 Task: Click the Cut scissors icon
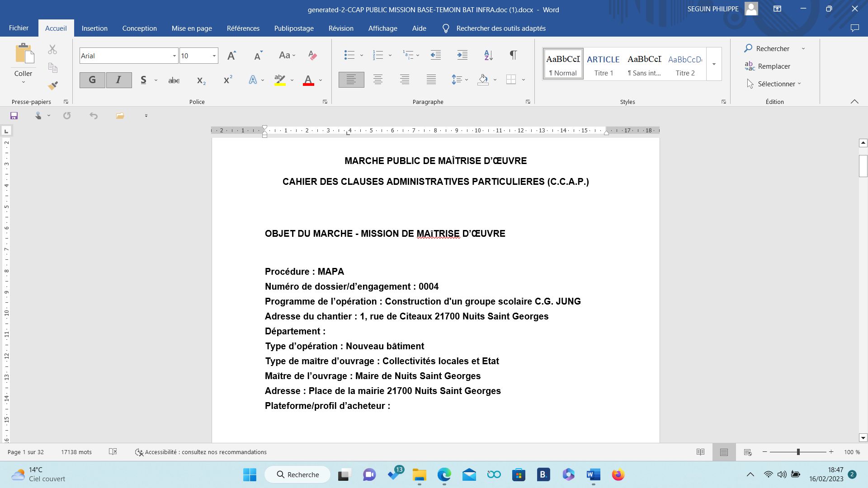52,49
